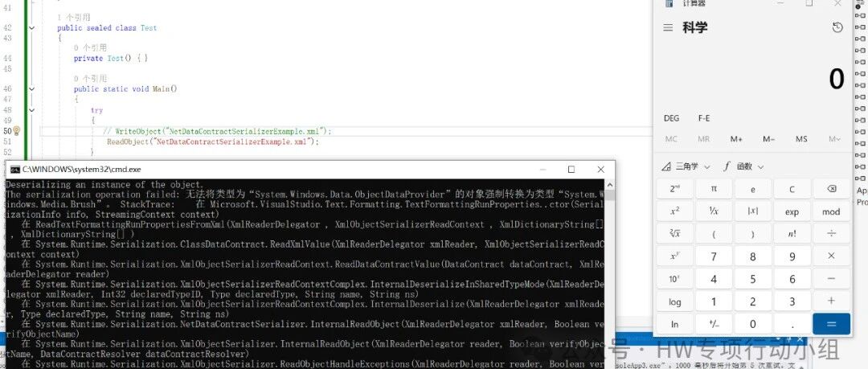Screen dimensions: 868x369
Task: Click the 10 to the x key
Action: (675, 279)
